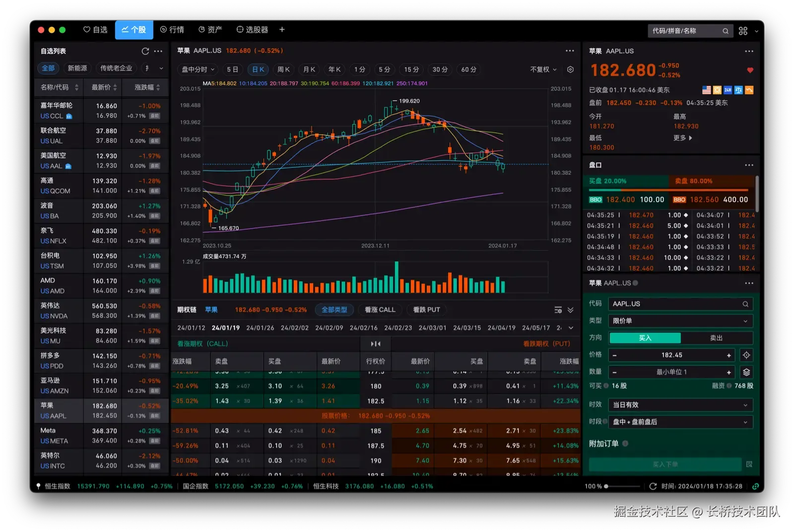This screenshot has width=794, height=532.
Task: Open option chain filter settings icon
Action: (x=558, y=310)
